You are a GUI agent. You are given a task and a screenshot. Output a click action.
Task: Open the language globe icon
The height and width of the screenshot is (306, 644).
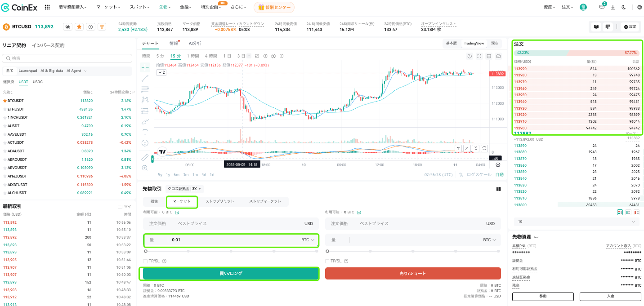pyautogui.click(x=640, y=7)
